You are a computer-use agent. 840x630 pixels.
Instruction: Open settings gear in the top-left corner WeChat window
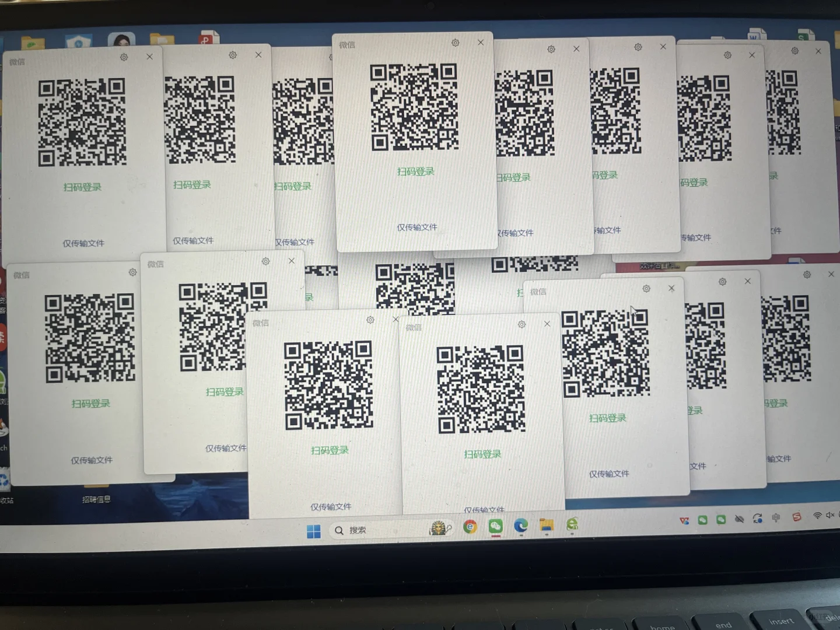[124, 57]
